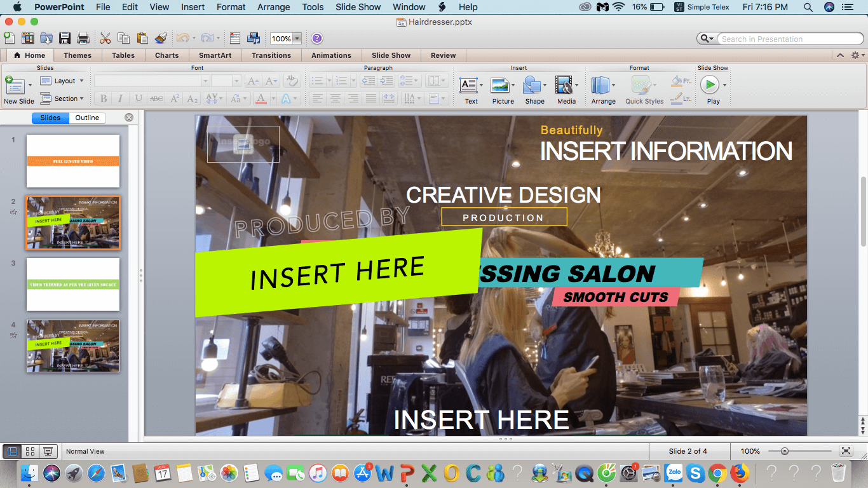Expand the Arrange dropdown arrow
Viewport: 868px width, 488px height.
613,85
